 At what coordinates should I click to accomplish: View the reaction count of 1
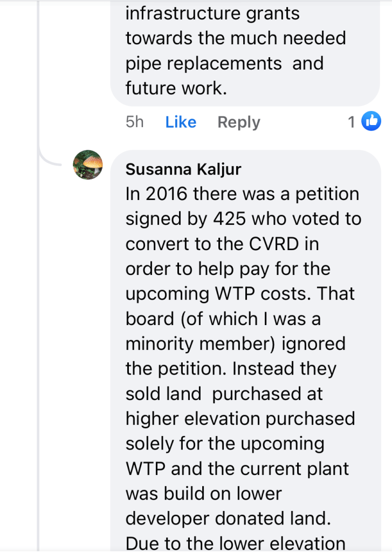[x=352, y=122]
